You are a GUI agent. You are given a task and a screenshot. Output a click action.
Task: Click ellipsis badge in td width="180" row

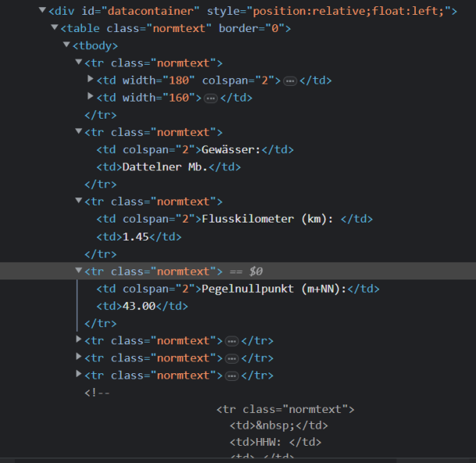tap(290, 81)
